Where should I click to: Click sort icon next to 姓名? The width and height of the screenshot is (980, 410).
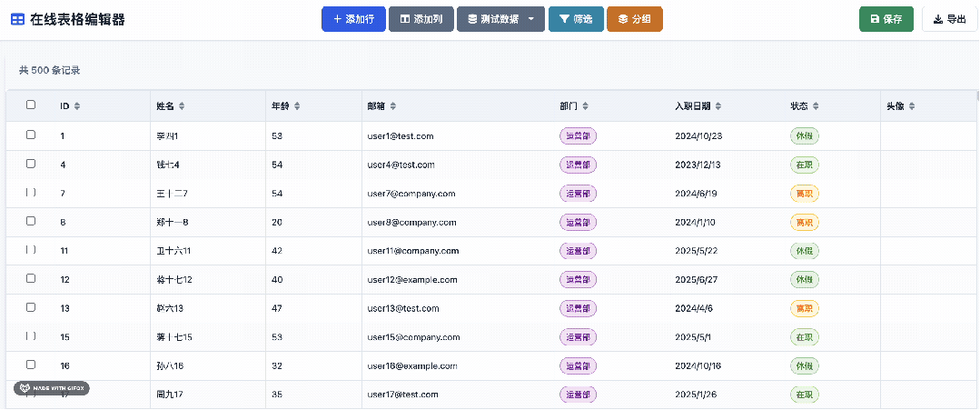coord(183,106)
